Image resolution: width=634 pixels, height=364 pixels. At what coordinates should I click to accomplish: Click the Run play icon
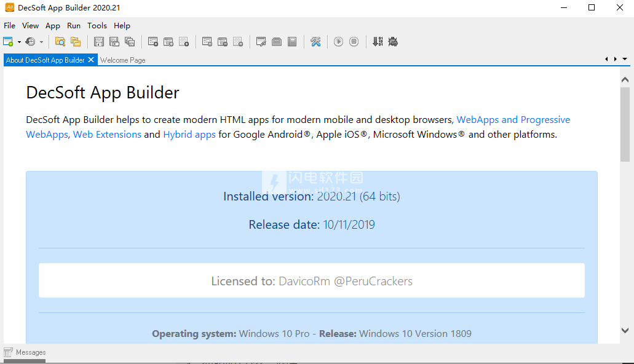click(x=338, y=42)
